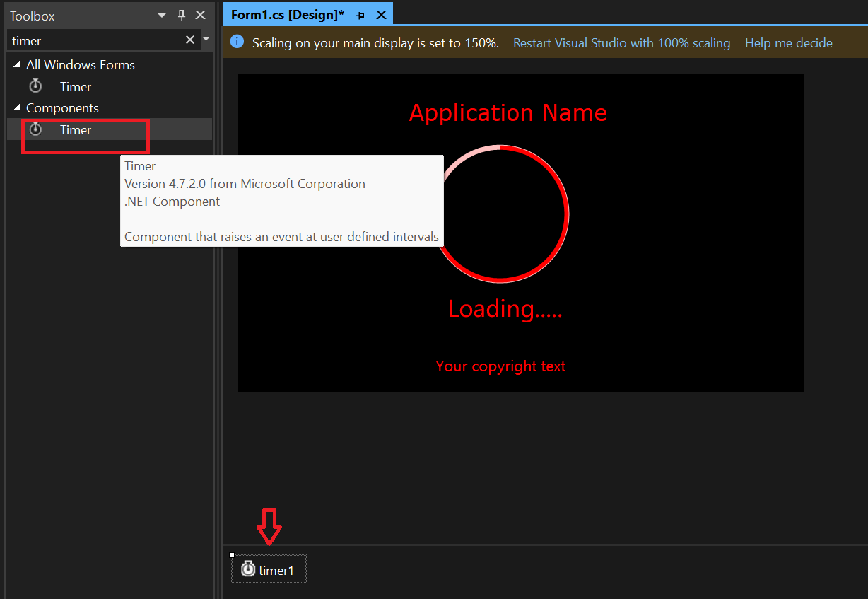Screen dimensions: 868x599
Task: Click Restart Visual Studio with 100% scaling
Action: point(621,42)
